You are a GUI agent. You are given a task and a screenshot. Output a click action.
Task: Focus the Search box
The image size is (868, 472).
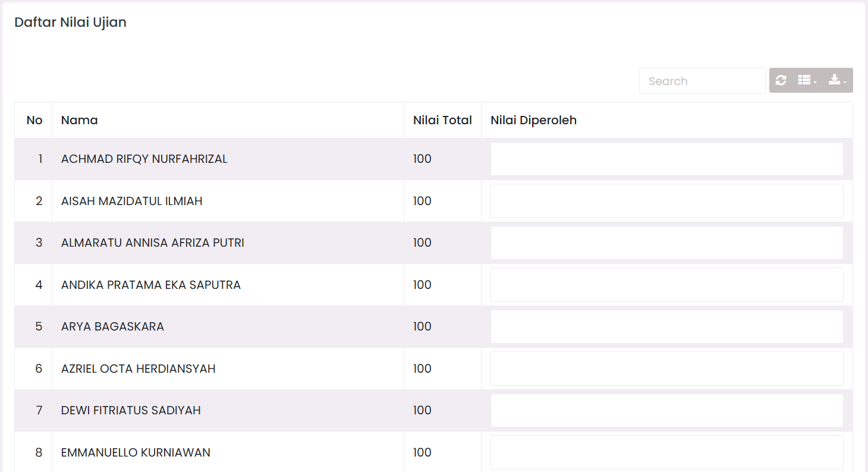point(702,81)
